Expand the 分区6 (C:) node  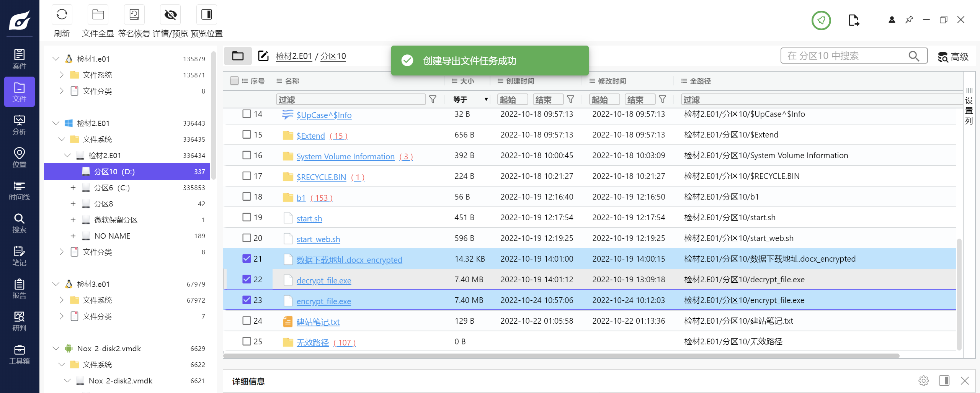(73, 188)
